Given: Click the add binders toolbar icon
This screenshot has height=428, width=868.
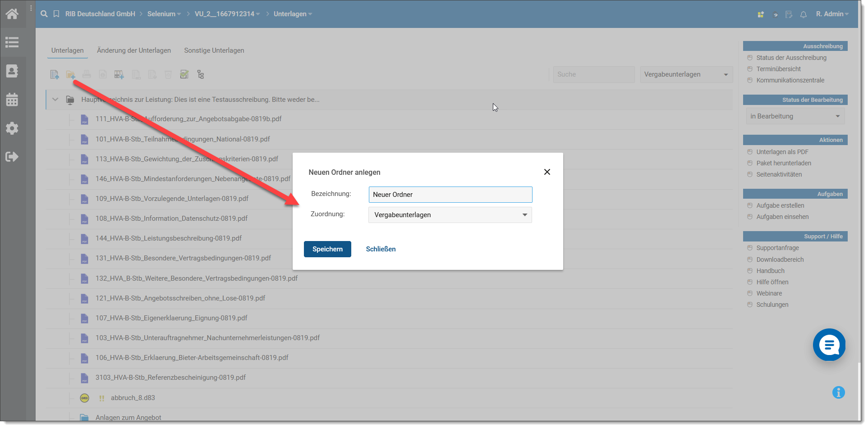Looking at the screenshot, I should [x=119, y=75].
